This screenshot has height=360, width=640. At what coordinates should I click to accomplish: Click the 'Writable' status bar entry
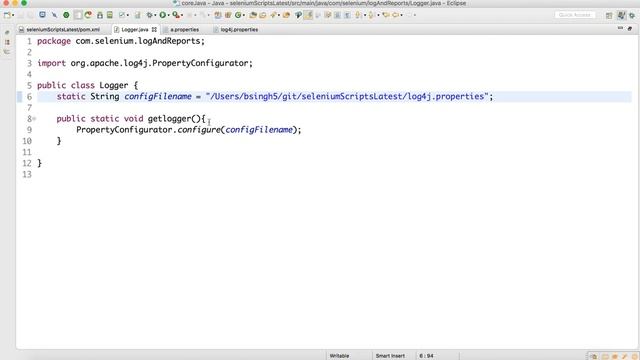tap(339, 356)
